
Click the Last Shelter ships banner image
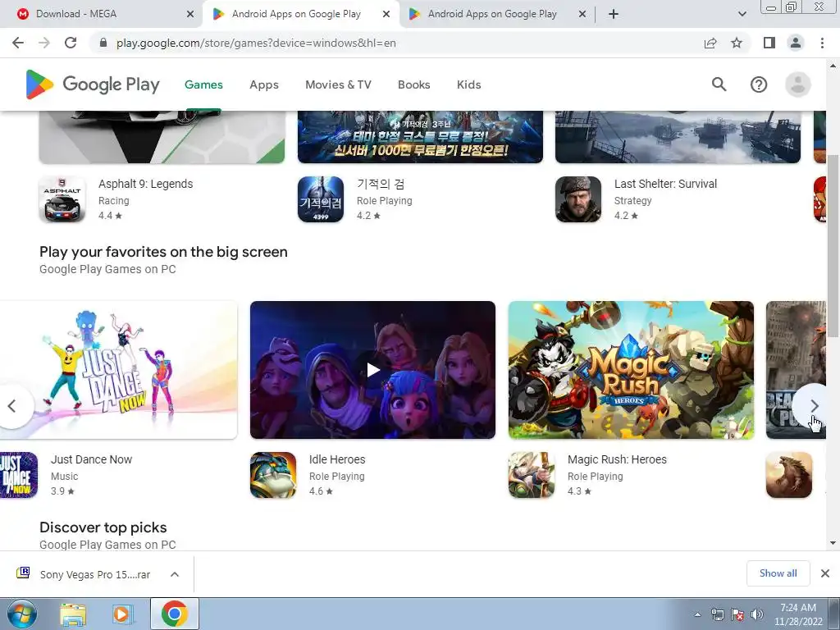pyautogui.click(x=678, y=137)
